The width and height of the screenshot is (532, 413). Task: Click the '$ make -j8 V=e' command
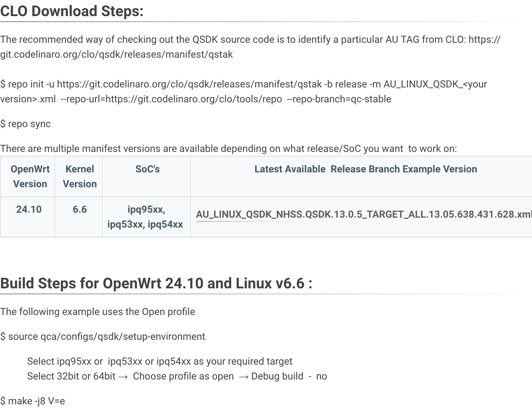(x=33, y=401)
